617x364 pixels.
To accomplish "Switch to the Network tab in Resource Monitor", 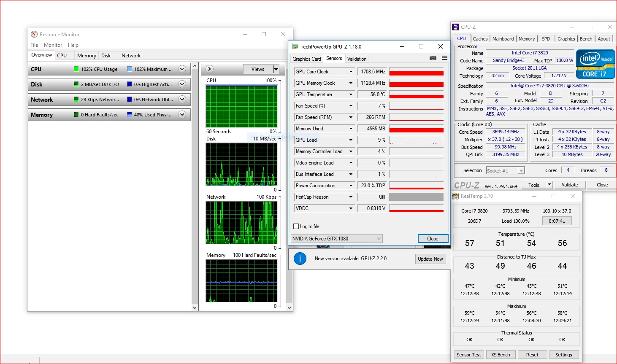I will pyautogui.click(x=131, y=56).
